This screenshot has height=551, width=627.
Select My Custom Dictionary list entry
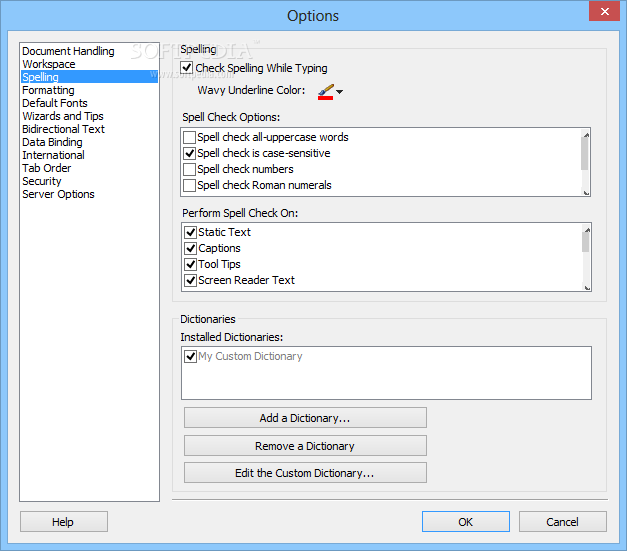[250, 356]
